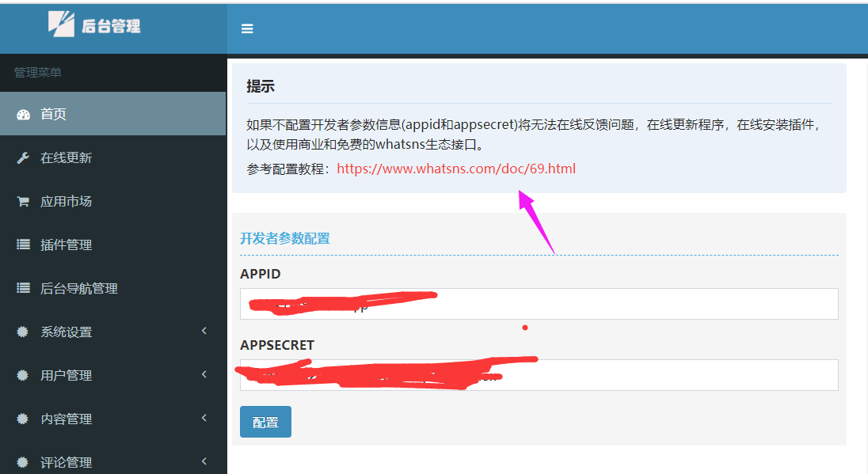Image resolution: width=868 pixels, height=474 pixels.
Task: Click the gear icon beside 系统设置
Action: pyautogui.click(x=23, y=332)
